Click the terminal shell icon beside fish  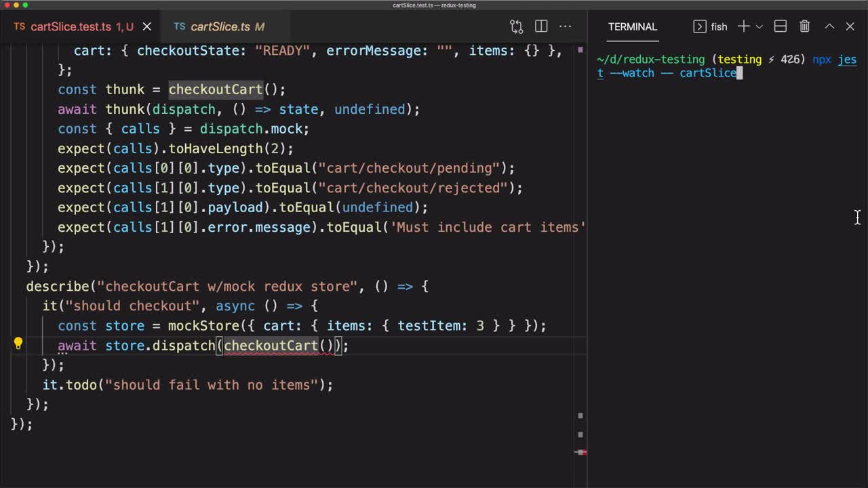(x=700, y=26)
